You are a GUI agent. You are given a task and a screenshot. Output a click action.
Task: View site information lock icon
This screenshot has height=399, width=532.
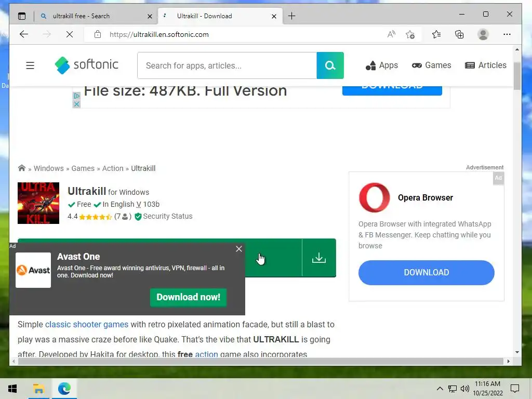[x=98, y=34]
